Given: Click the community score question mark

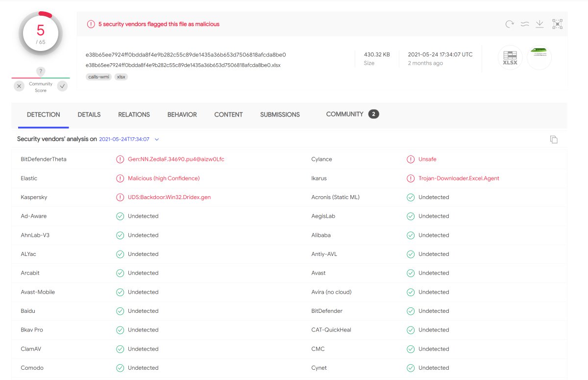Looking at the screenshot, I should coord(41,72).
